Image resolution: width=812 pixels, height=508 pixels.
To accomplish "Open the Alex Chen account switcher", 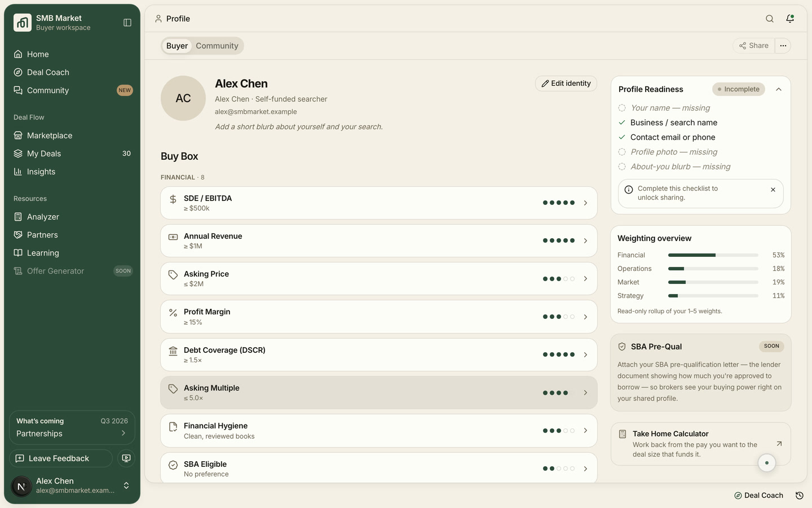I will click(72, 485).
